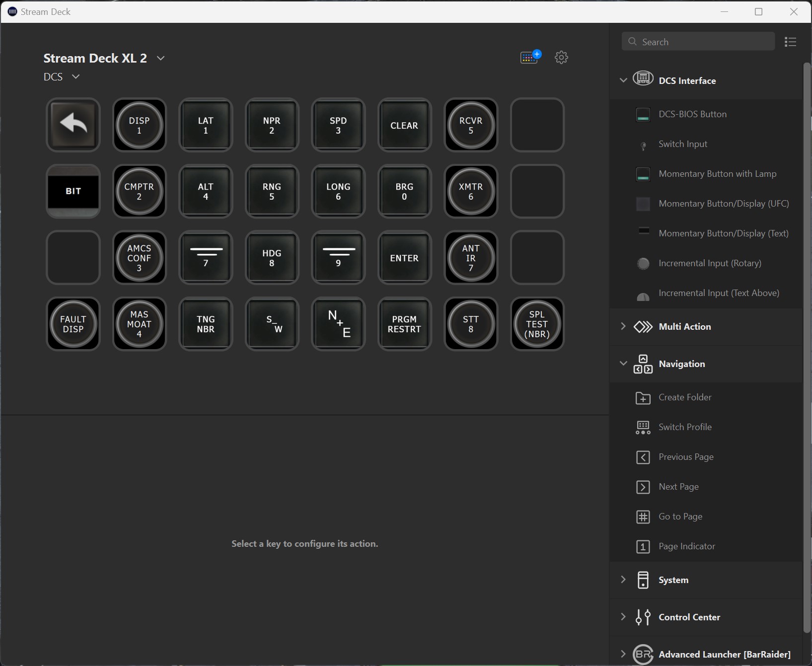Image resolution: width=812 pixels, height=666 pixels.
Task: Select the Switch Profile action
Action: click(684, 427)
